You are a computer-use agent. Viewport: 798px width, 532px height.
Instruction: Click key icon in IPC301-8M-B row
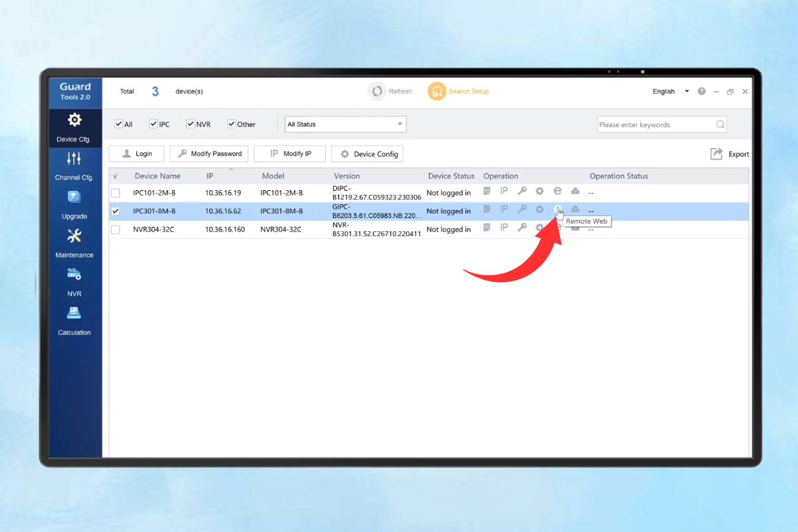click(522, 209)
